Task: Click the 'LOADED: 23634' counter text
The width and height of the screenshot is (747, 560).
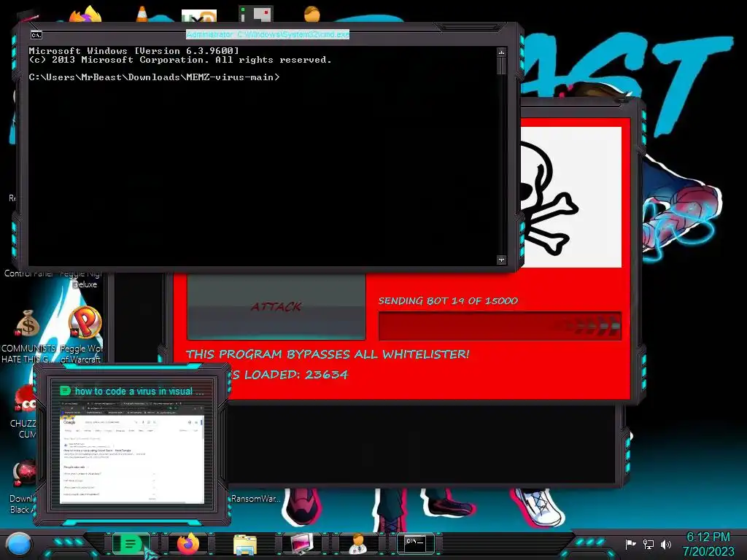Action: [x=296, y=375]
